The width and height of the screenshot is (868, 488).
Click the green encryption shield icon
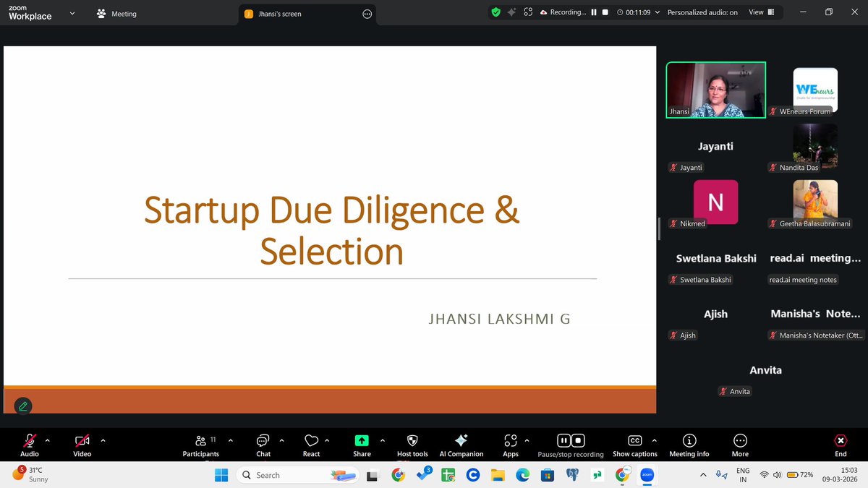pyautogui.click(x=495, y=12)
